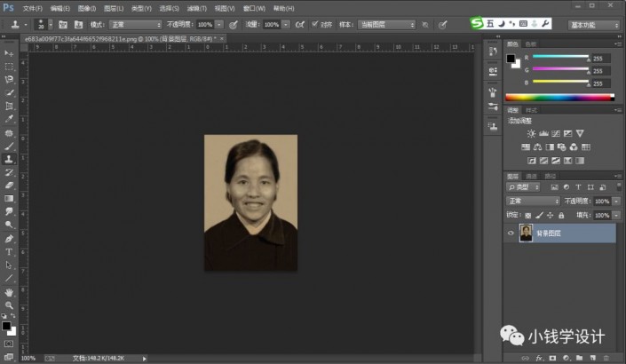Add an Invert adjustment
The image size is (626, 364).
click(x=531, y=161)
